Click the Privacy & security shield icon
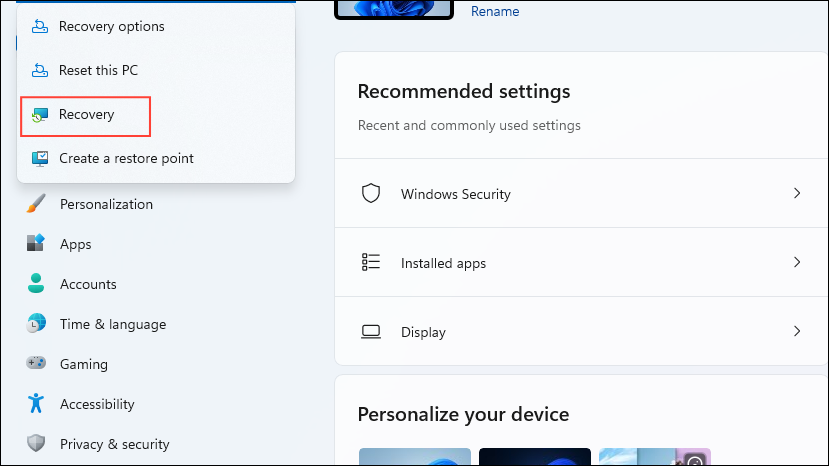This screenshot has width=829, height=466. tap(36, 443)
